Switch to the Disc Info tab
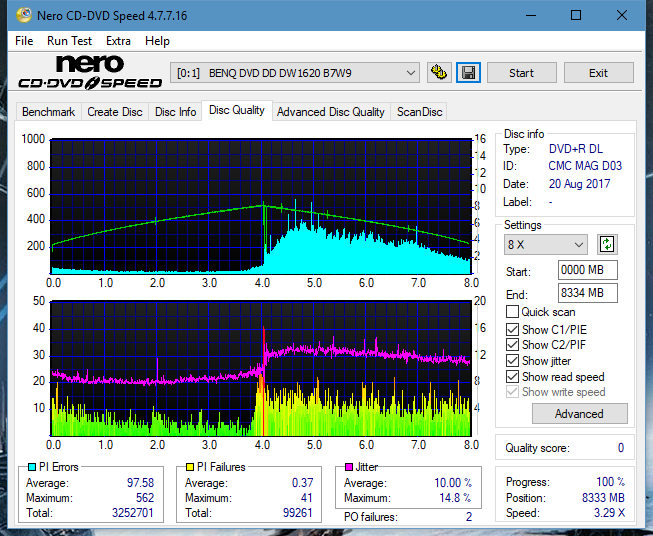Image resolution: width=653 pixels, height=536 pixels. 175,112
